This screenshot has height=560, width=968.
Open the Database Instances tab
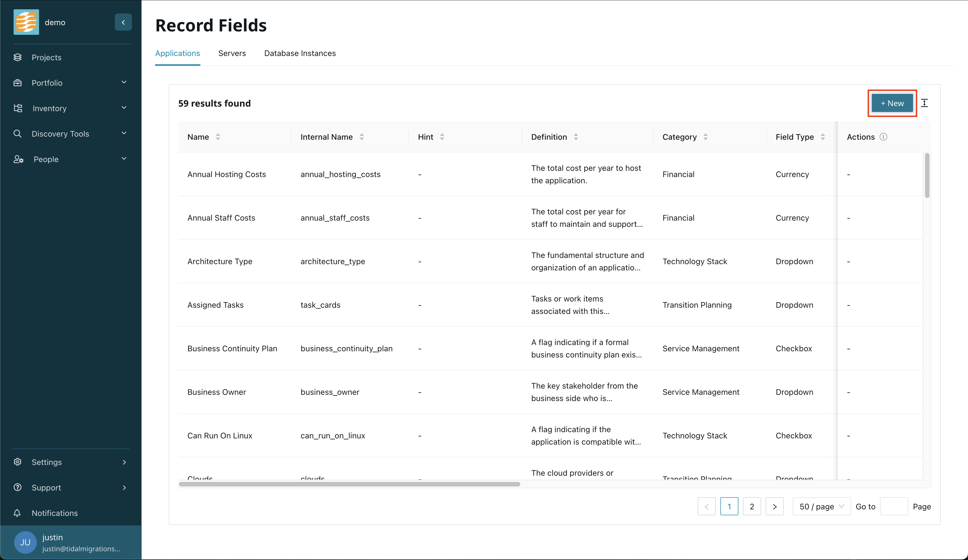pyautogui.click(x=300, y=53)
